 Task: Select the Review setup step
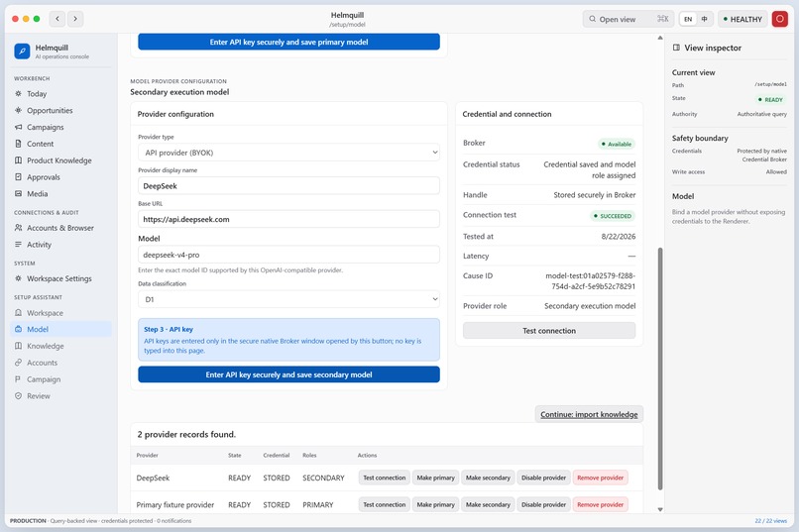pos(61,396)
